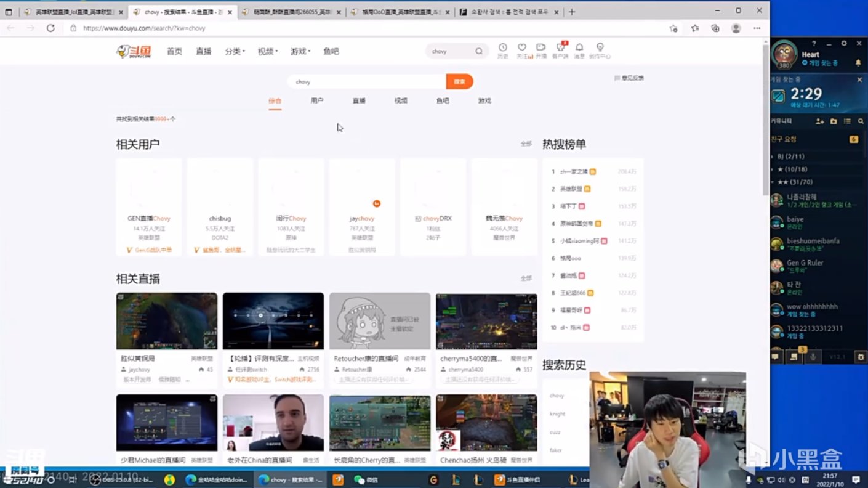This screenshot has height=488, width=868.
Task: Open the 创作中心 lightbulb icon
Action: point(600,47)
